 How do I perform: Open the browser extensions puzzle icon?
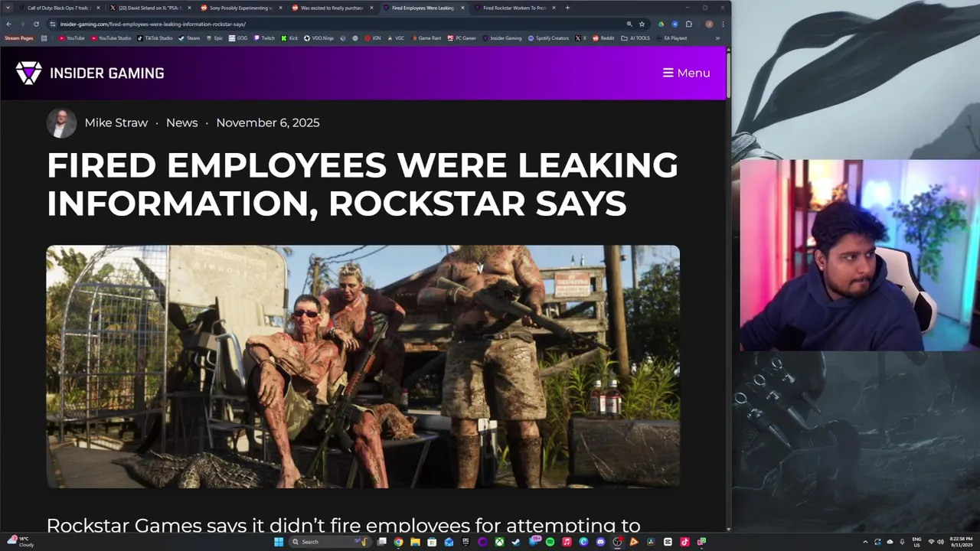[x=688, y=24]
